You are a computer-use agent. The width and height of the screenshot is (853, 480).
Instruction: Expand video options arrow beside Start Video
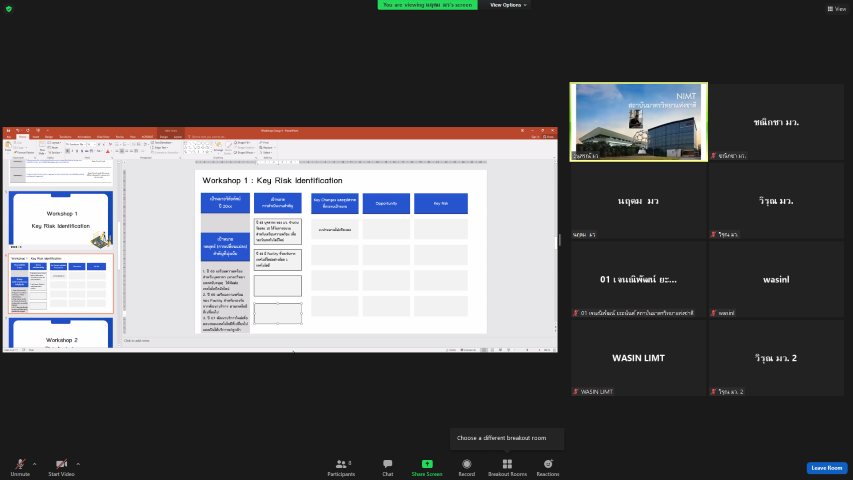(x=78, y=463)
